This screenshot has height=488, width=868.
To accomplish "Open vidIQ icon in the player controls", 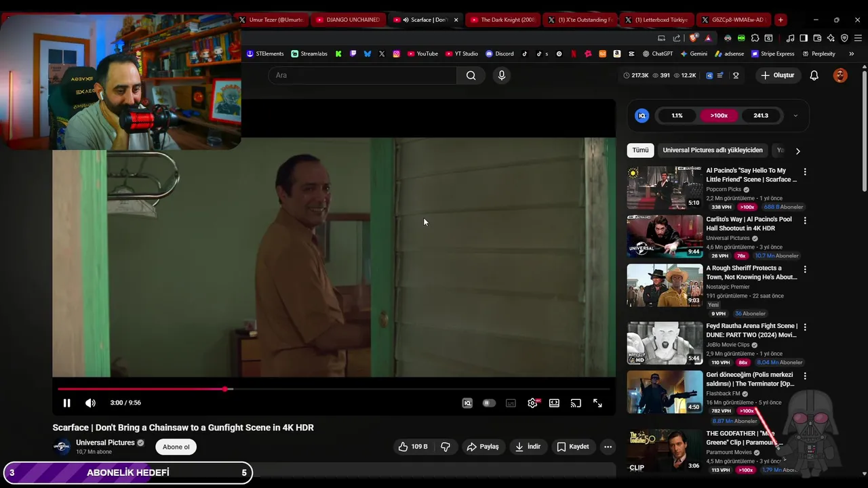I will 467,403.
